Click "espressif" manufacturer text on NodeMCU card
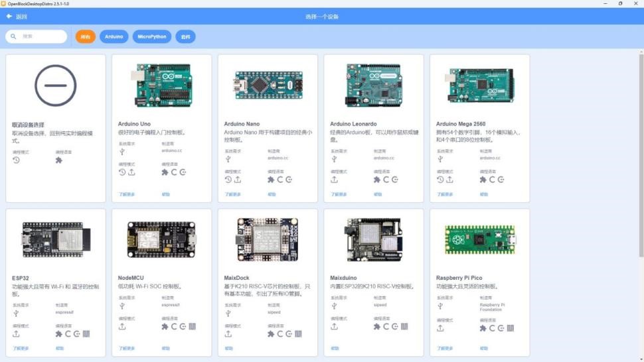 pyautogui.click(x=171, y=305)
